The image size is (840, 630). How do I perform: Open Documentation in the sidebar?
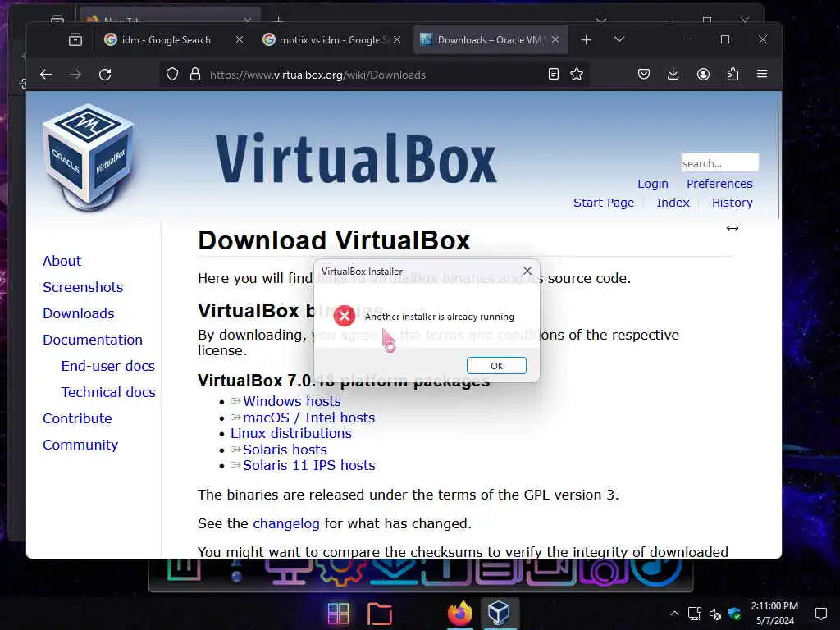(x=93, y=340)
